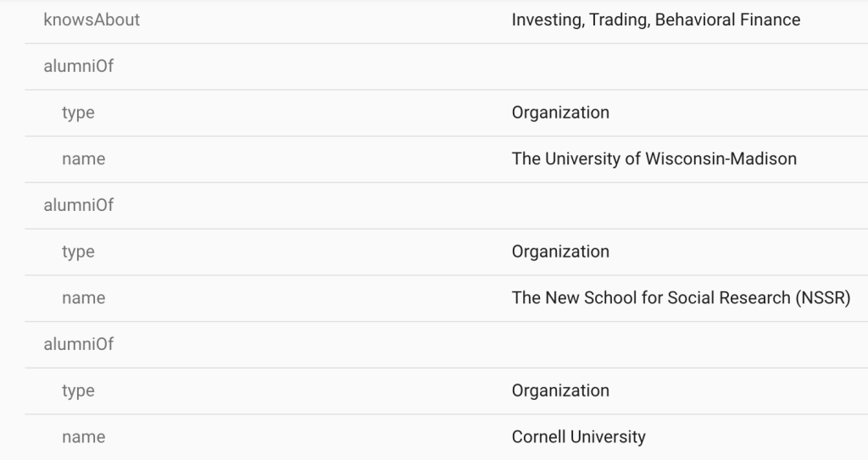The height and width of the screenshot is (460, 868).
Task: Click type label above the NSSR name row
Action: pos(78,252)
